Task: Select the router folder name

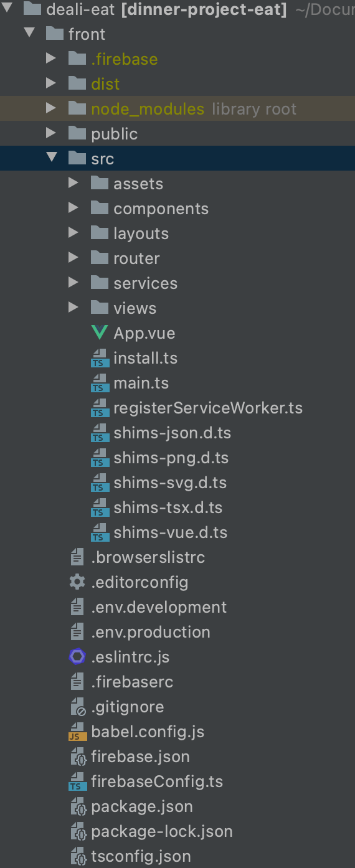Action: tap(136, 258)
